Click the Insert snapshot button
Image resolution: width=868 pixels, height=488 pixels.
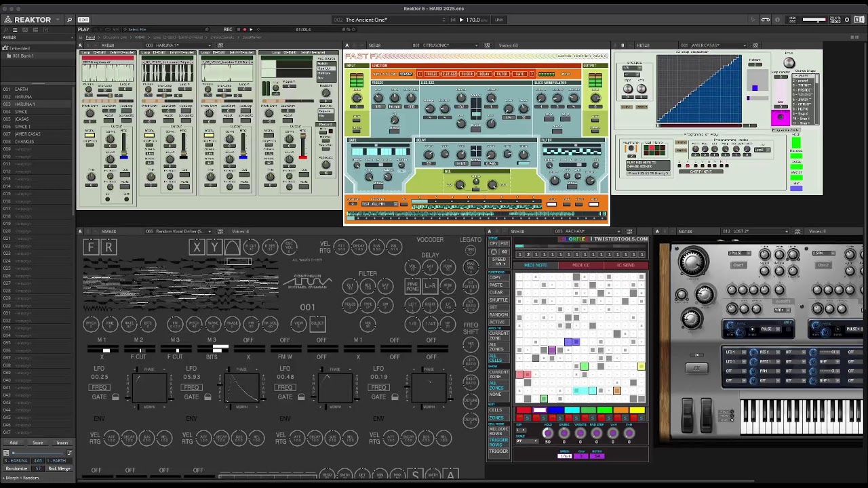(x=62, y=443)
